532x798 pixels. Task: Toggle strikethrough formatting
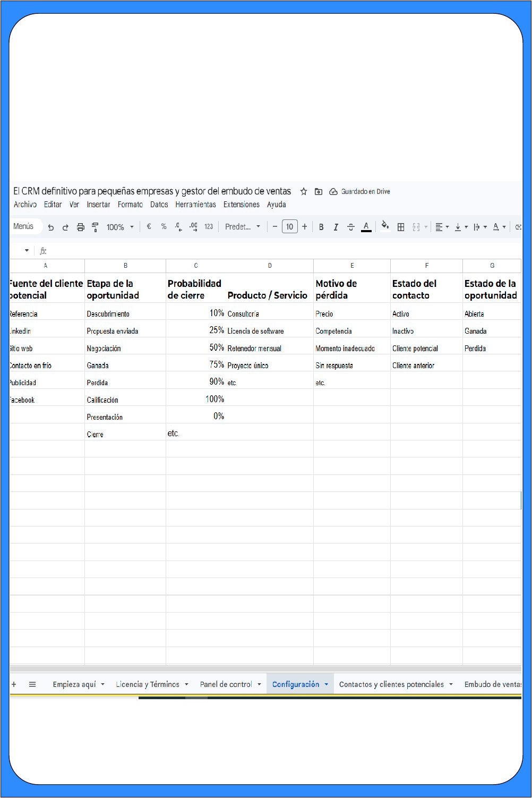click(x=350, y=227)
